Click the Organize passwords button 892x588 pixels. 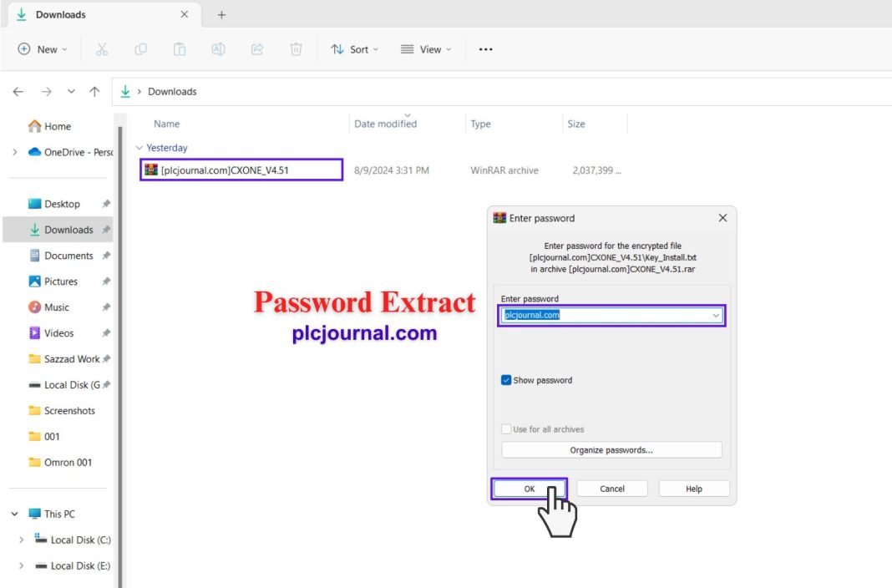[611, 450]
